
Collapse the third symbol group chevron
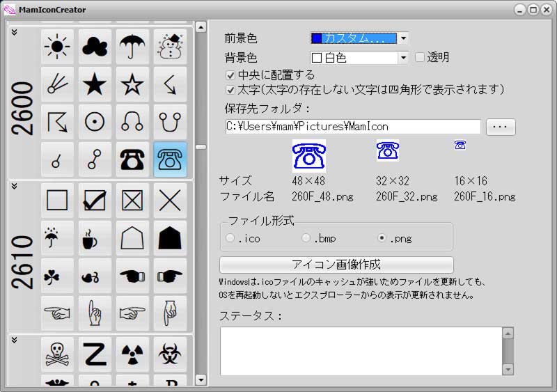pyautogui.click(x=14, y=340)
